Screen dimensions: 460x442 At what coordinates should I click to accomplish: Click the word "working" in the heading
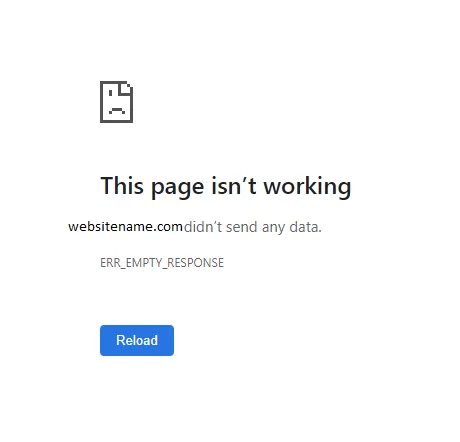307,187
